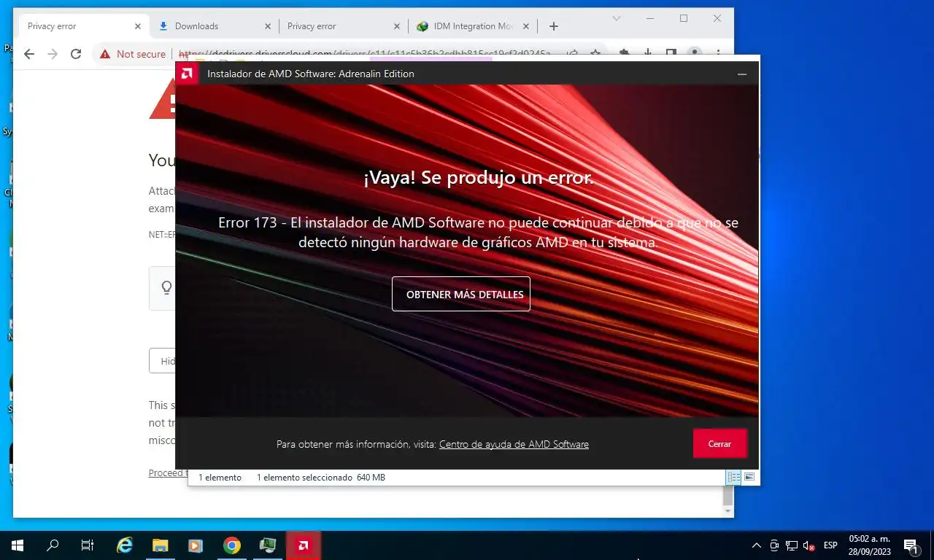The height and width of the screenshot is (560, 934).
Task: Switch to Chrome from the taskbar
Action: click(231, 545)
